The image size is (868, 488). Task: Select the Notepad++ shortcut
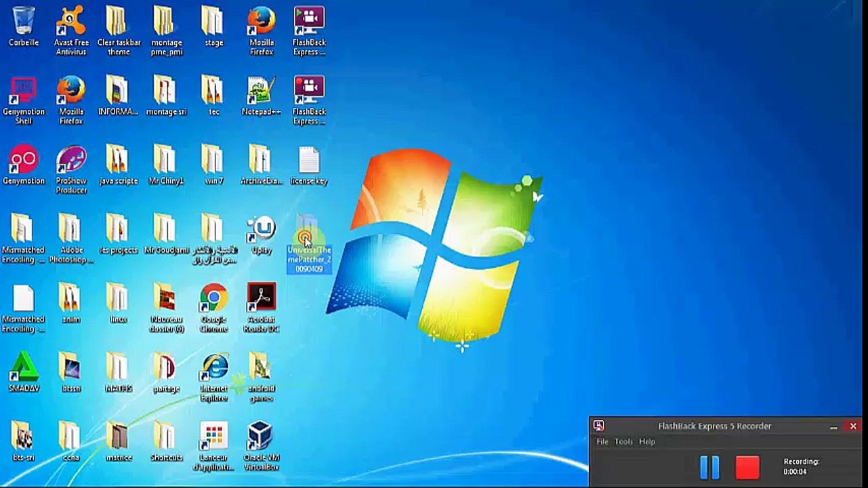(262, 95)
